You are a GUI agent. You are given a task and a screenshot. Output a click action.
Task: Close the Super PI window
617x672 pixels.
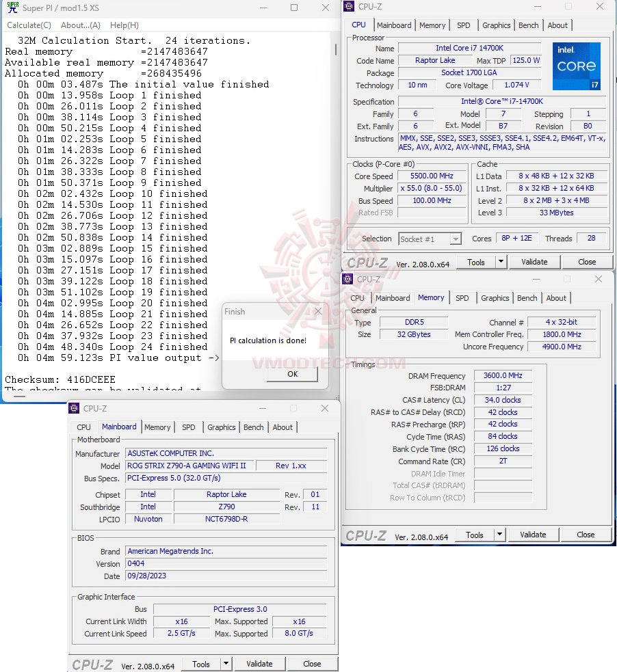(326, 8)
